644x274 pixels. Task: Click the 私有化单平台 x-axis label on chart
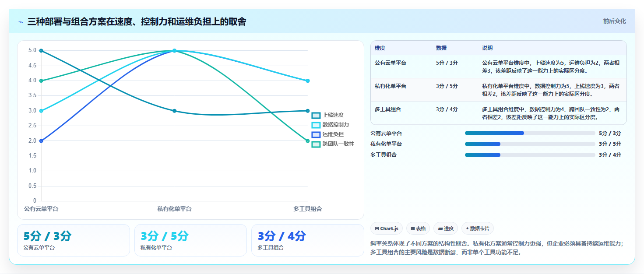[174, 209]
